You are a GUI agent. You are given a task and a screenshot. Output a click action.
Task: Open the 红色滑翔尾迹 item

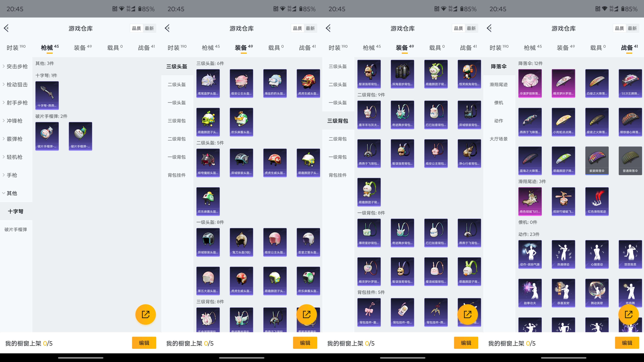click(x=597, y=202)
